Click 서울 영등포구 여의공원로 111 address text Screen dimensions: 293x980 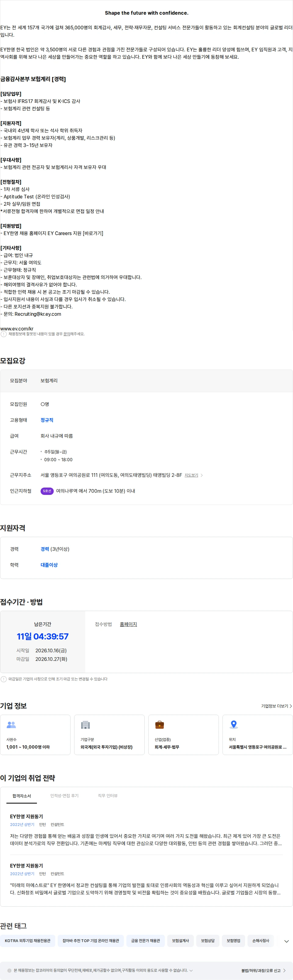coord(111,475)
